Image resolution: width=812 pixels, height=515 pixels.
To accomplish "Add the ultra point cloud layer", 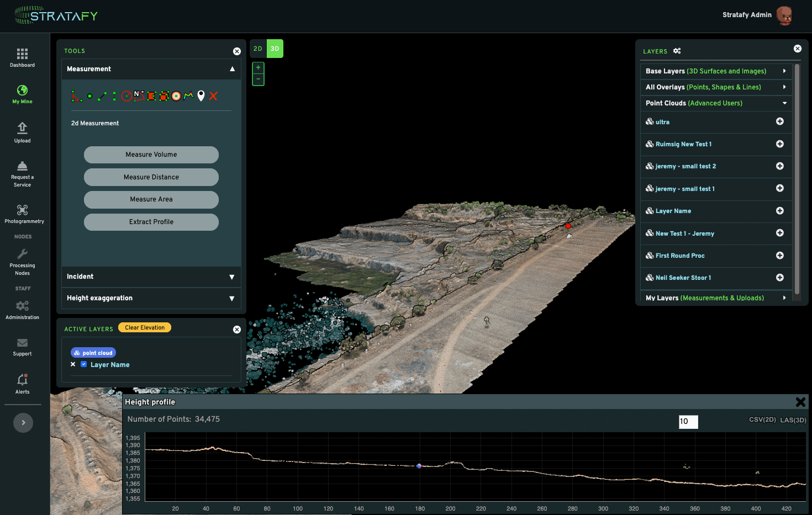I will pos(779,121).
